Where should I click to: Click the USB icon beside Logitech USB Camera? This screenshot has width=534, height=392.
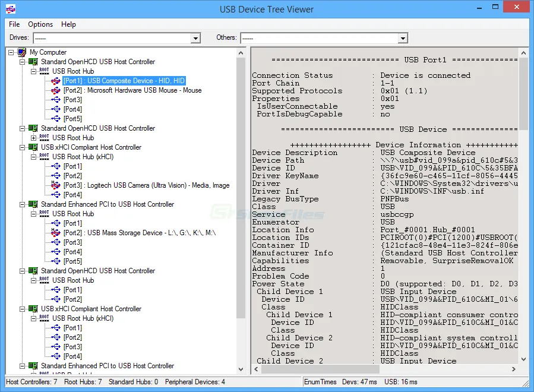56,185
